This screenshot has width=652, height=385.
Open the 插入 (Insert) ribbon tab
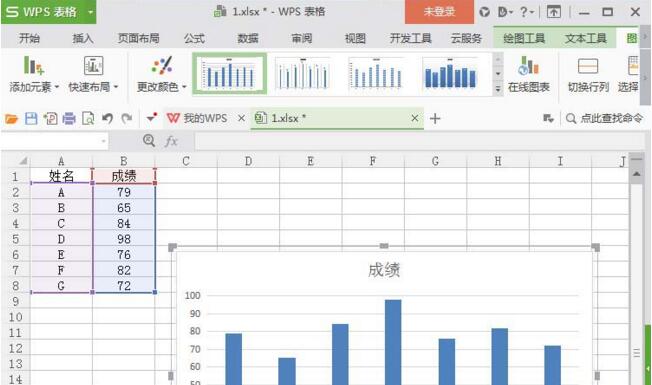(x=83, y=38)
